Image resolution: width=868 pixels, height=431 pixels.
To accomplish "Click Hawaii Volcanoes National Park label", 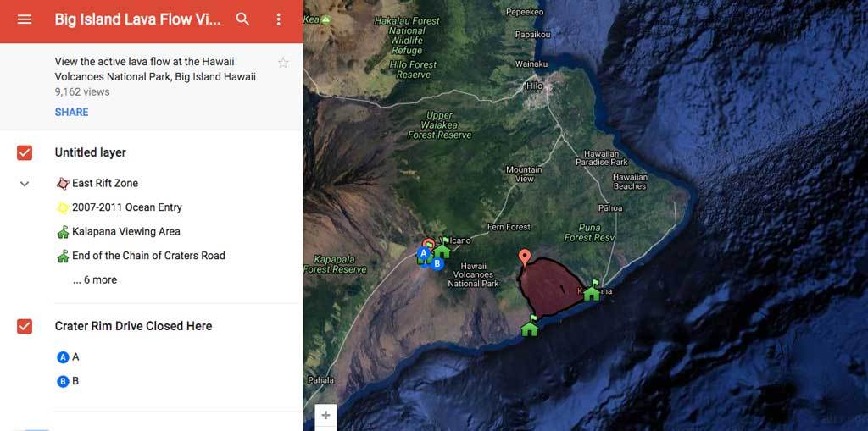I will (473, 274).
